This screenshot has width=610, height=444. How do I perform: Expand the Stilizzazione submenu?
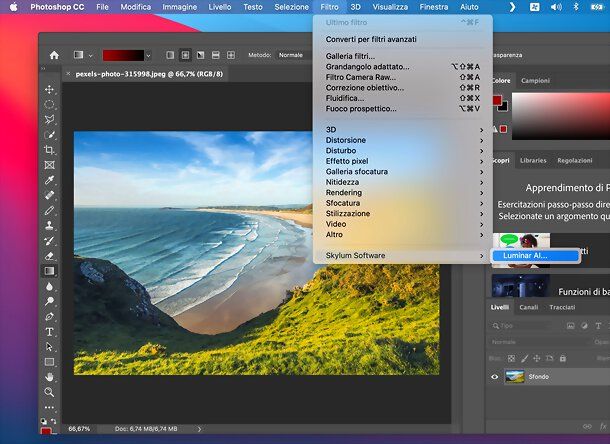403,214
